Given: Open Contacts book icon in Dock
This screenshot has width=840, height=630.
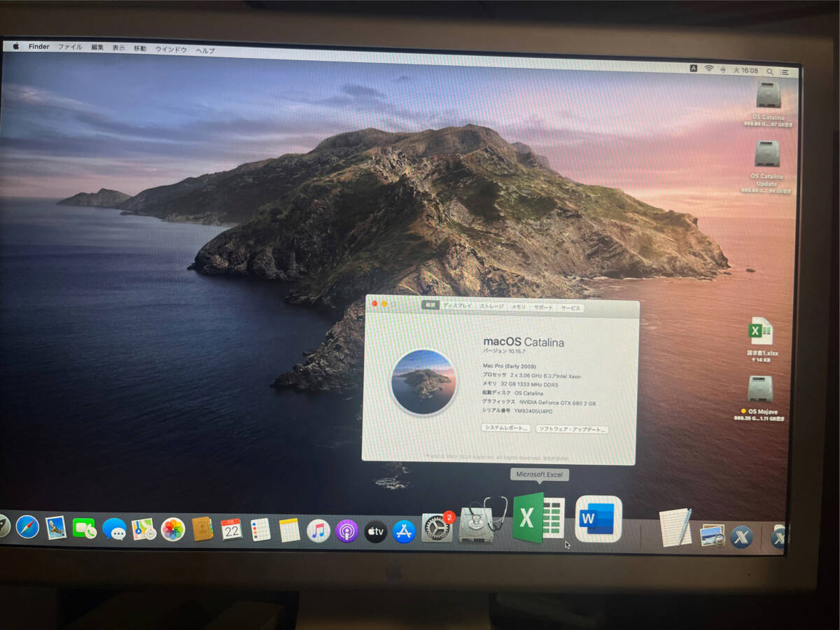Looking at the screenshot, I should [x=202, y=529].
